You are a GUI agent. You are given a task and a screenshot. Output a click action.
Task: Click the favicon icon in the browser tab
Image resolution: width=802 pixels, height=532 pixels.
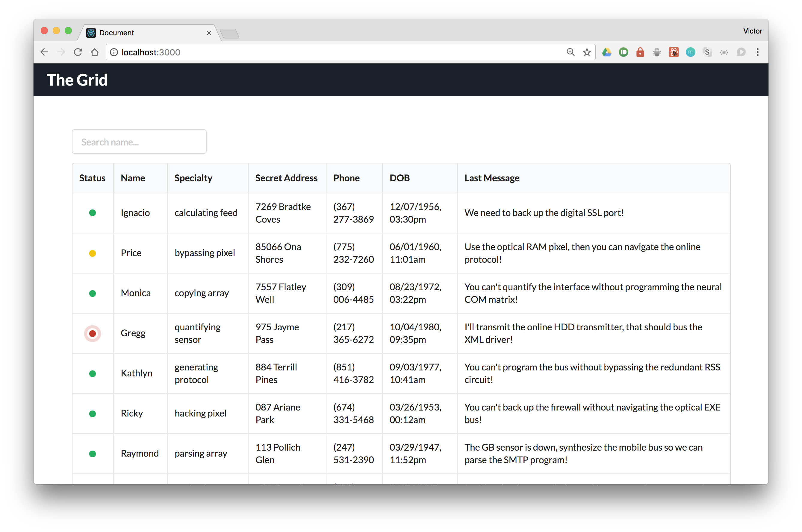[92, 33]
